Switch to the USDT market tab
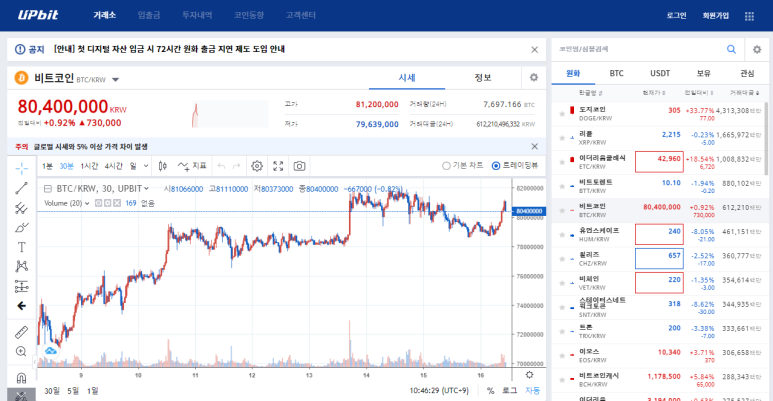The width and height of the screenshot is (773, 401). pos(660,73)
